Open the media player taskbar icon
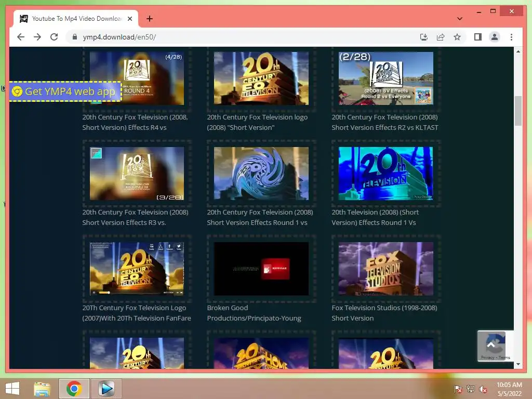 click(x=106, y=389)
